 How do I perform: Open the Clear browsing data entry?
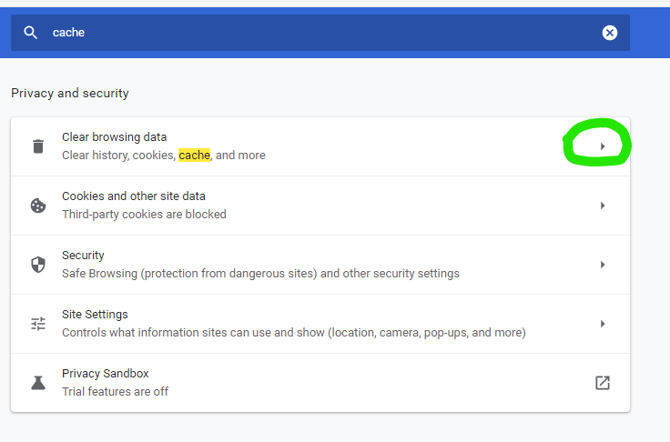coord(114,137)
